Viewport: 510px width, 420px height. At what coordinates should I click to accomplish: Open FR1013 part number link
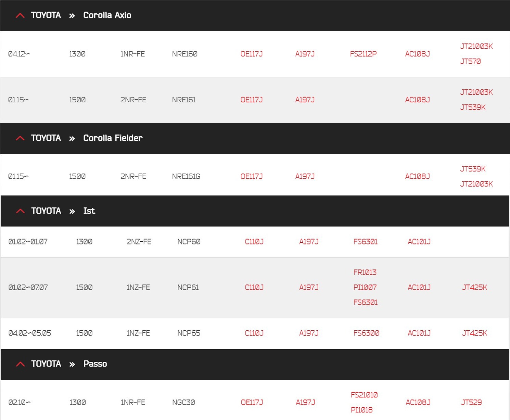[365, 272]
